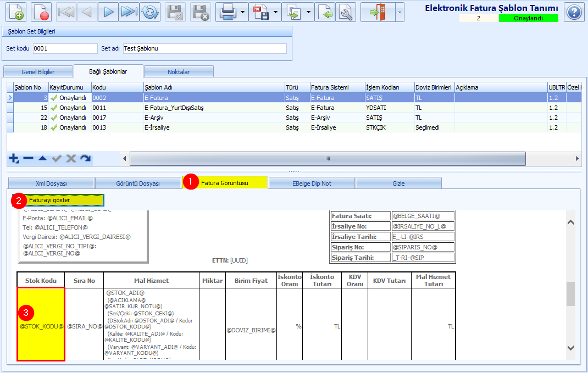This screenshot has height=373, width=588.
Task: Click the invoice preview scroll up arrow
Action: point(571,222)
